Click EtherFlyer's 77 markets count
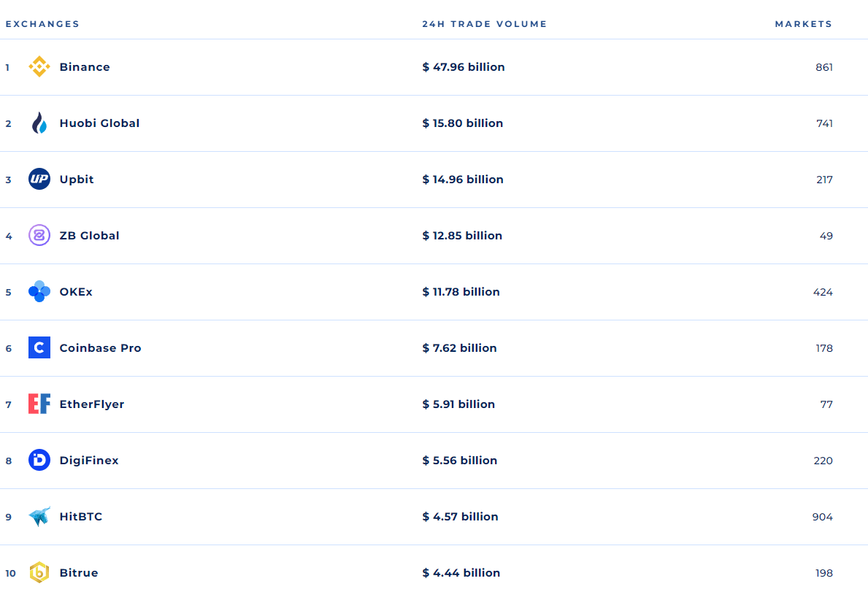Screen dimensions: 868x600 tap(826, 404)
